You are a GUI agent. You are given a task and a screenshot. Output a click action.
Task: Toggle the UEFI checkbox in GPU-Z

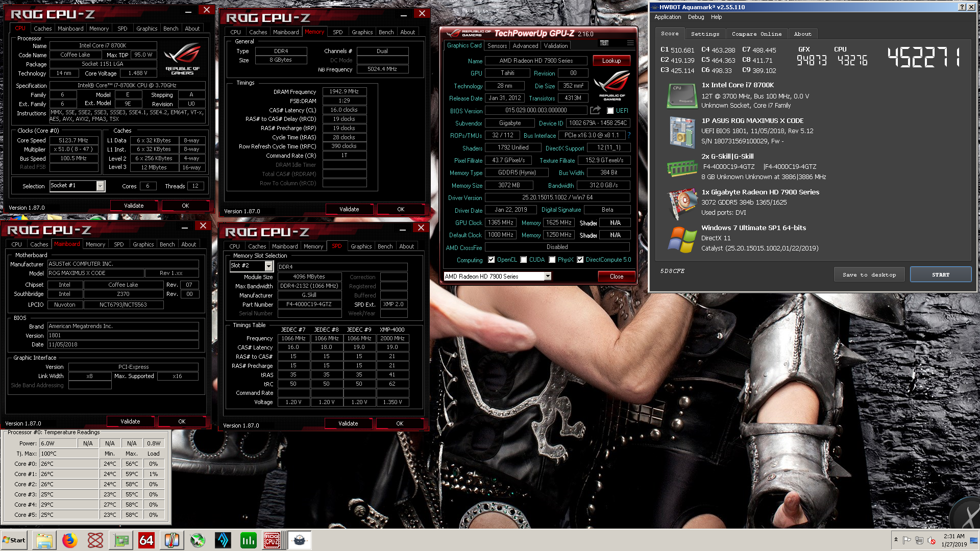[610, 111]
